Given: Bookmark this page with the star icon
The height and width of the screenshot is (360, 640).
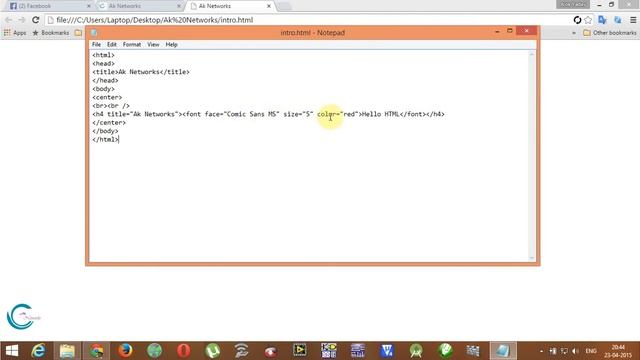Looking at the screenshot, I should (588, 20).
